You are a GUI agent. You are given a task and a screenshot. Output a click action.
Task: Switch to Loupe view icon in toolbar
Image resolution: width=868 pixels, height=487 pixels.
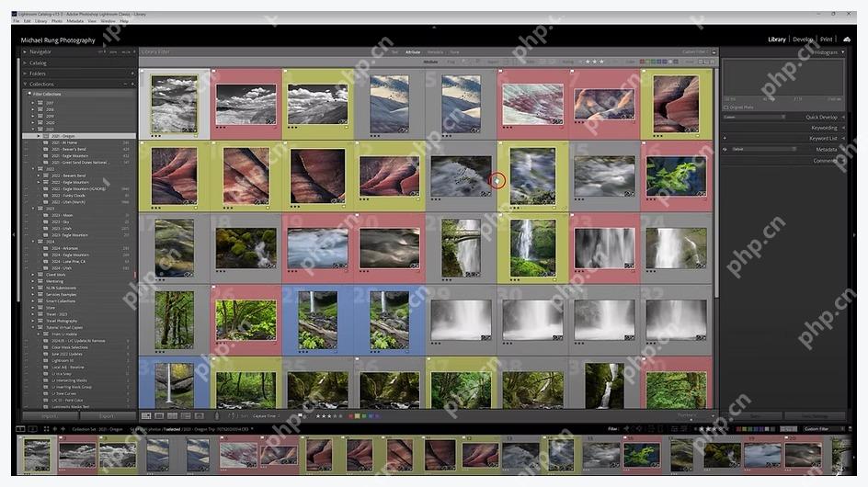(159, 415)
